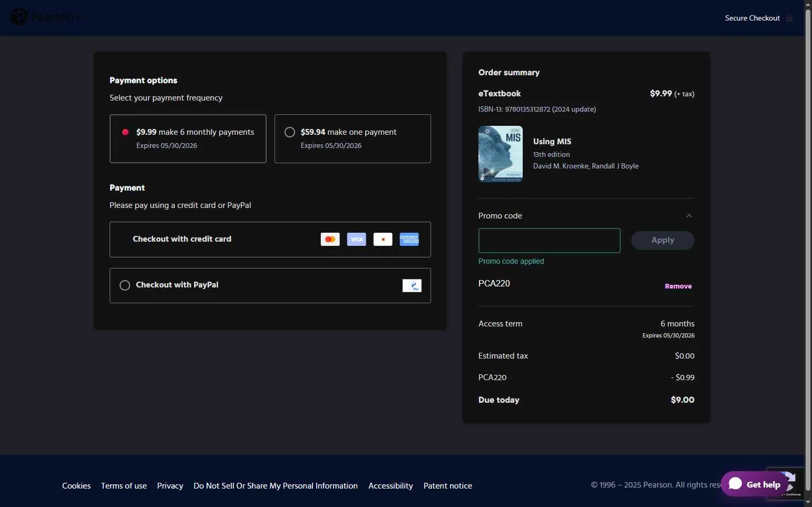Viewport: 812px width, 507px height.
Task: Click the Estimated tax $0.00 value
Action: coord(684,356)
